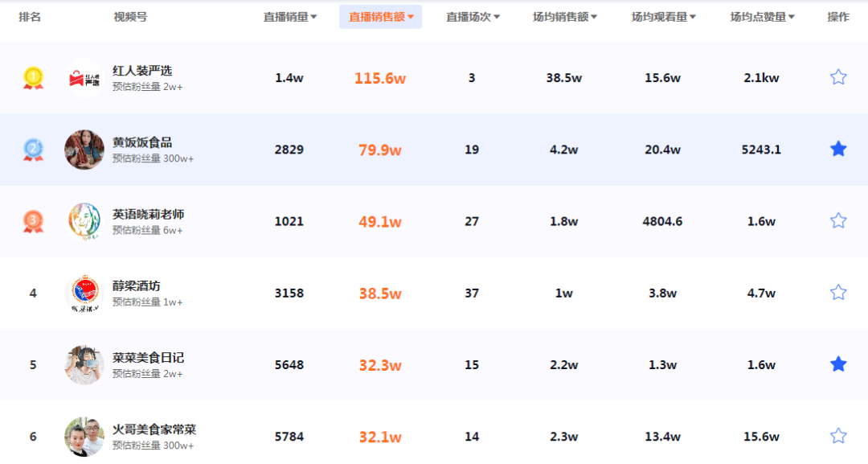Click the silver medal icon beside 黄饭饭食品
This screenshot has width=868, height=464.
[x=32, y=149]
